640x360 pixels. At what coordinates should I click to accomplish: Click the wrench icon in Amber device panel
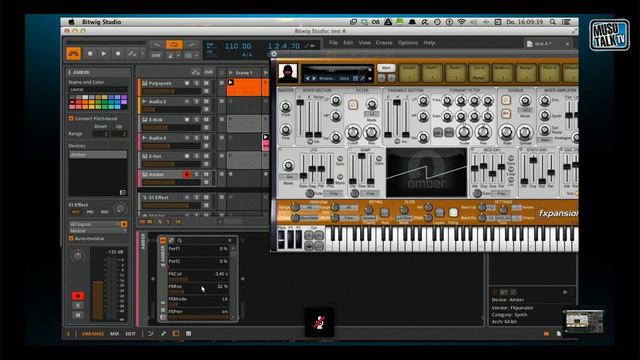coord(171,240)
